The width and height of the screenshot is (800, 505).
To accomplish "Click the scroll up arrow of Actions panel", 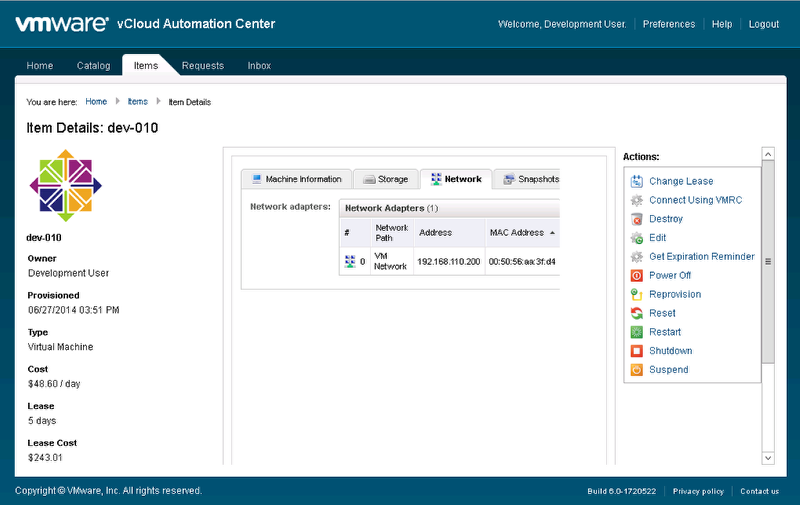I will click(768, 154).
